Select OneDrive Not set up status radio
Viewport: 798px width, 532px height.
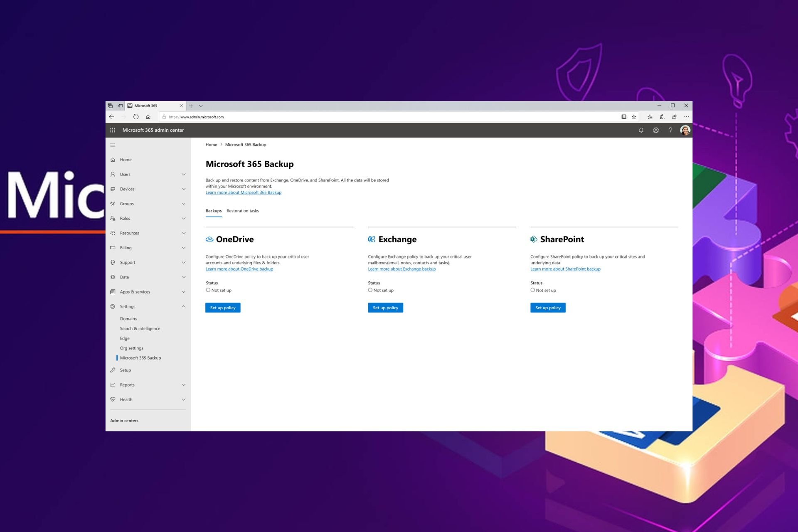coord(208,290)
